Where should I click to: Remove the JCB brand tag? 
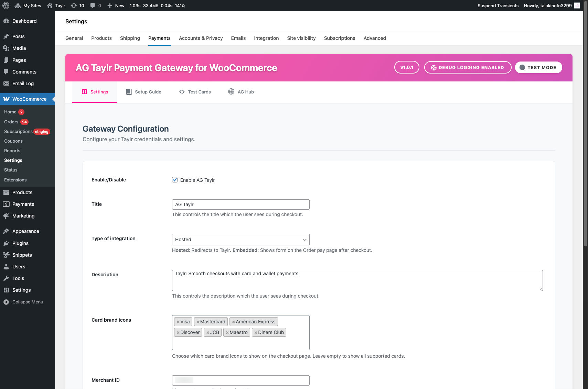(208, 333)
